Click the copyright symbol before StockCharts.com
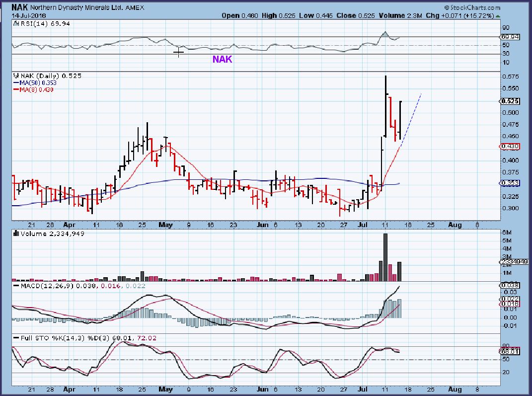The height and width of the screenshot is (396, 532). click(447, 7)
